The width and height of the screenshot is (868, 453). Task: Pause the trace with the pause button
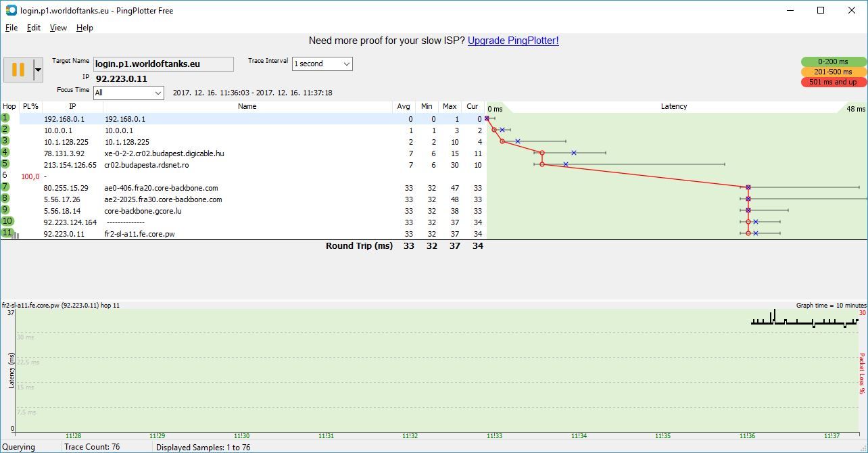(x=18, y=70)
